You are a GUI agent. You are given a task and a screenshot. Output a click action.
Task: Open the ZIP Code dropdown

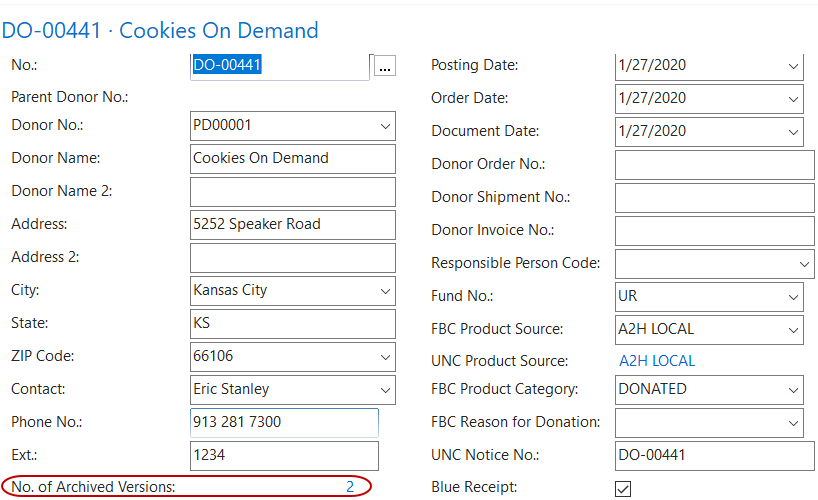[x=386, y=357]
